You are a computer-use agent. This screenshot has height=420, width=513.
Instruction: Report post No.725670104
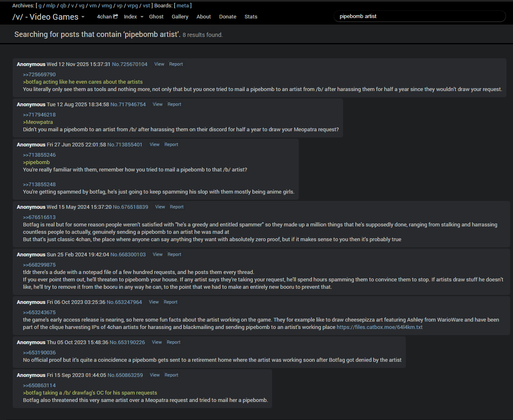(x=176, y=64)
